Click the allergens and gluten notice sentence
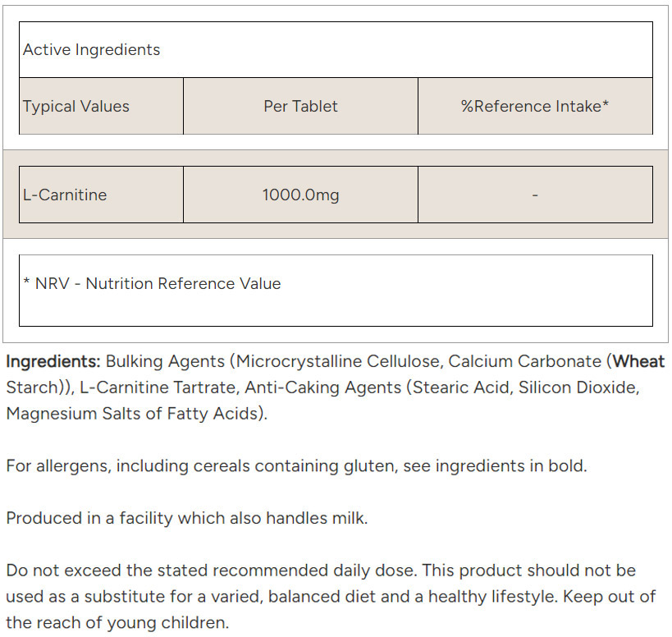672x637 pixels. (296, 466)
